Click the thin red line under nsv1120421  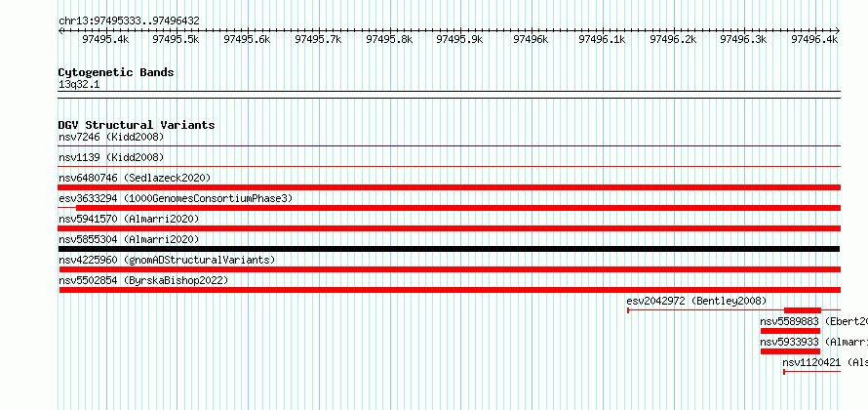pos(812,372)
